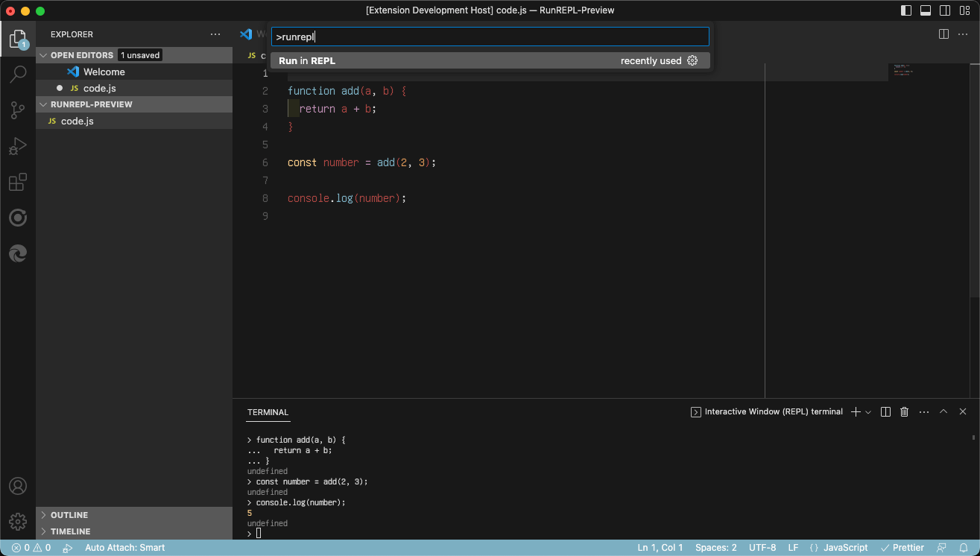Open the Extensions view
980x556 pixels.
tap(18, 182)
